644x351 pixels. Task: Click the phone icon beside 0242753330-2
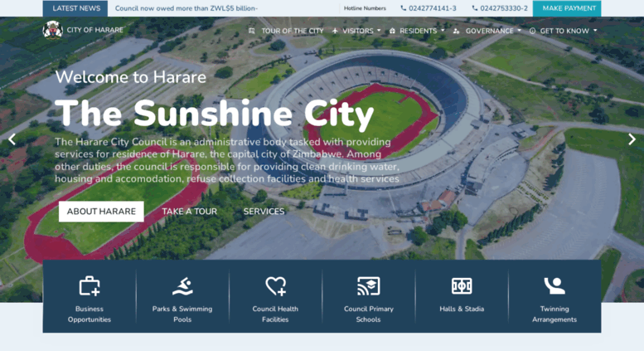coord(475,8)
